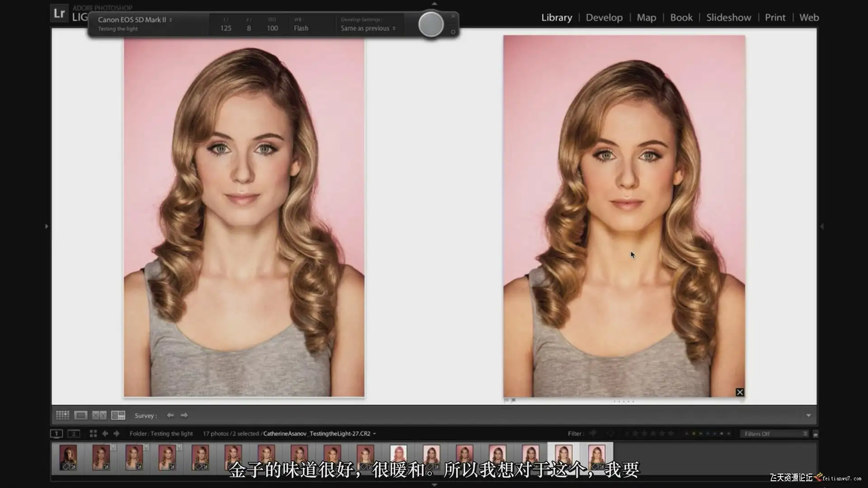Expand toolbar content options arrow
Viewport: 868px width, 488px height.
(808, 415)
